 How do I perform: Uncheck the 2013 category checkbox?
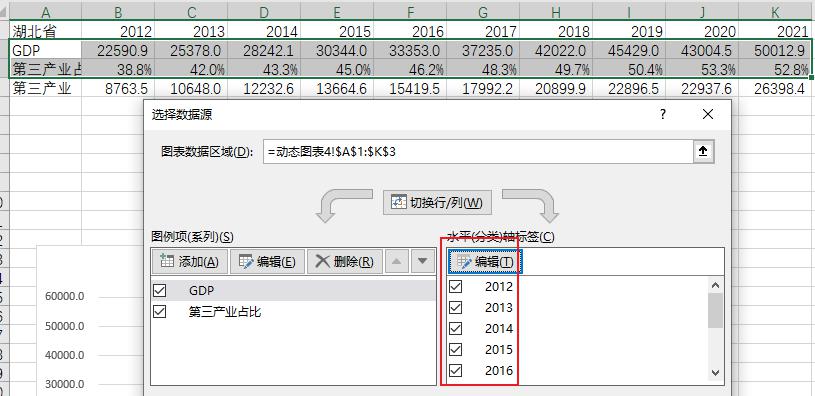[455, 308]
